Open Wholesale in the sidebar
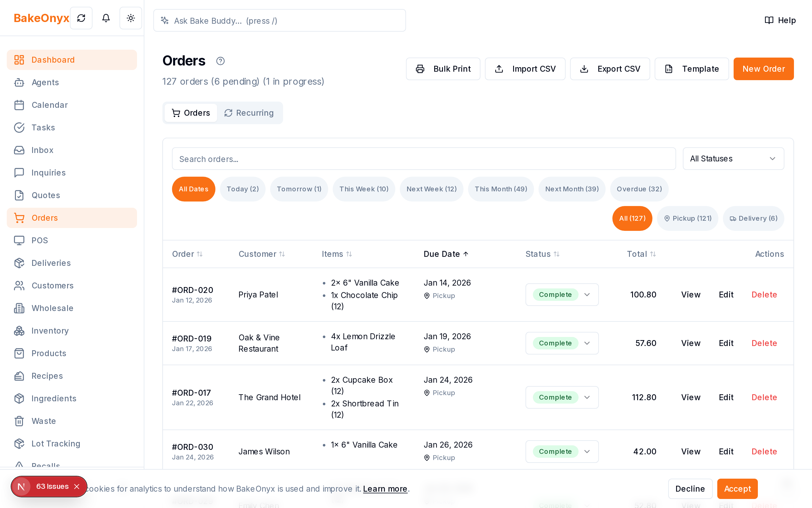This screenshot has height=508, width=812. (x=72, y=308)
